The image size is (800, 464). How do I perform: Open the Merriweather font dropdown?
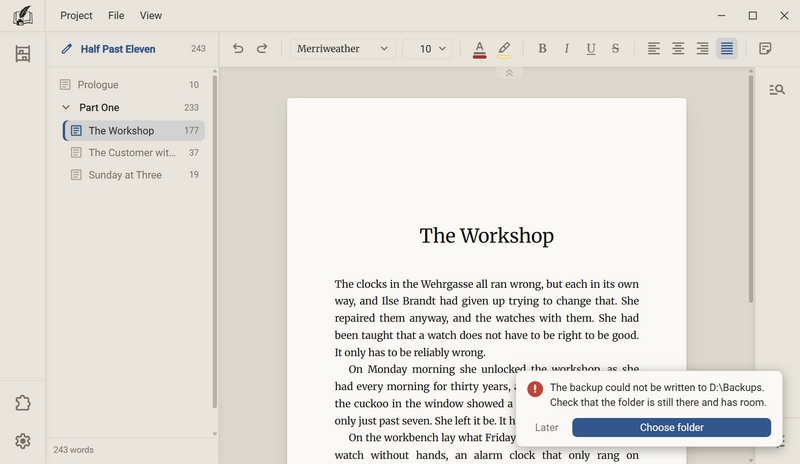343,48
